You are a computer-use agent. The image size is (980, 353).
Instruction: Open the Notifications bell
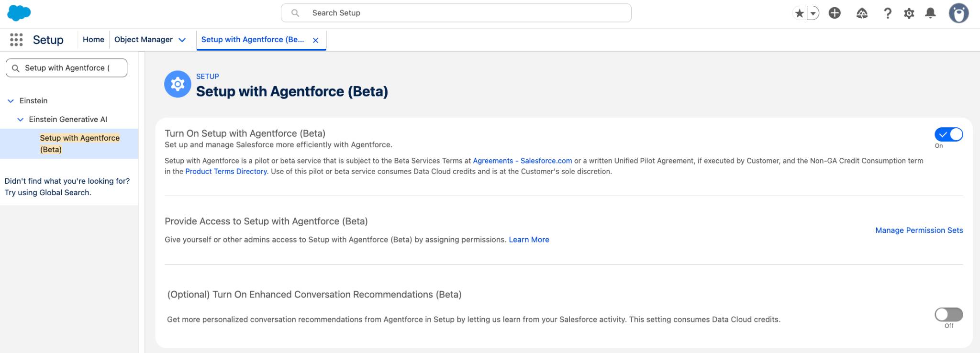click(x=930, y=13)
